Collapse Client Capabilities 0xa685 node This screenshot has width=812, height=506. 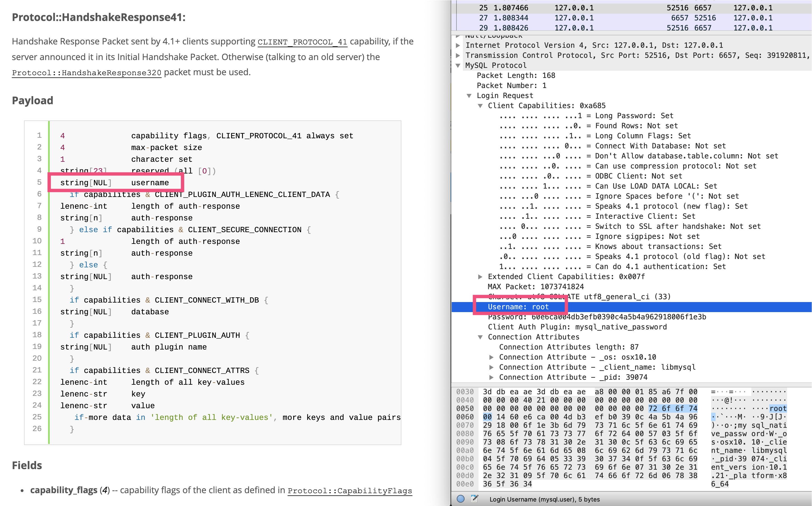click(480, 106)
